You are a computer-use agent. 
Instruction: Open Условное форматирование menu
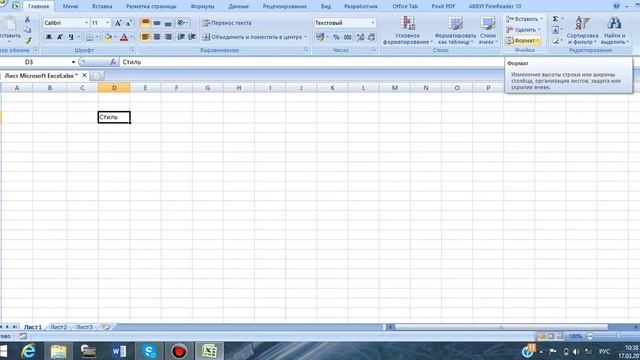click(x=407, y=30)
